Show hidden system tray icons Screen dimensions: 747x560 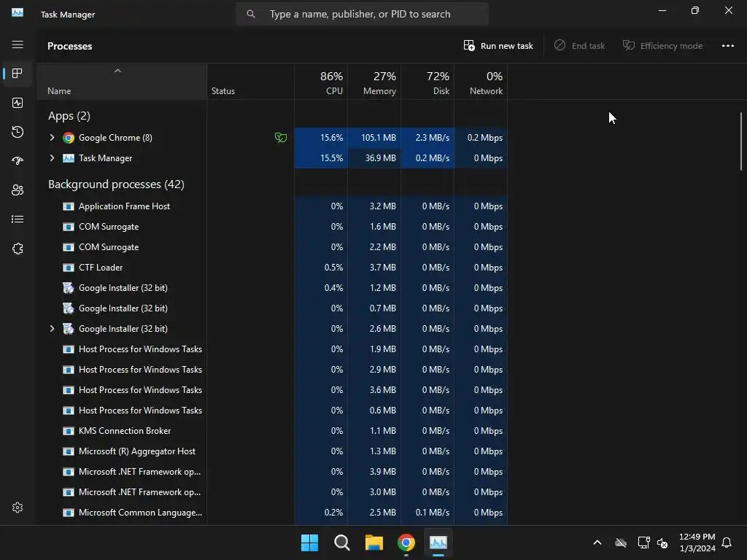coord(597,542)
